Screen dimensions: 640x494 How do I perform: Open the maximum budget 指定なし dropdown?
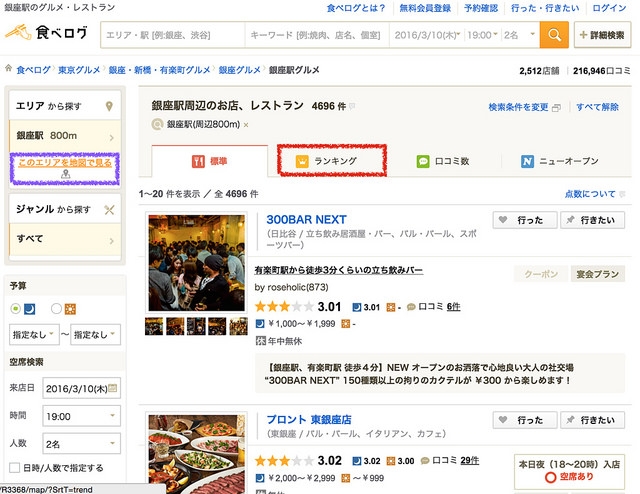pyautogui.click(x=96, y=334)
